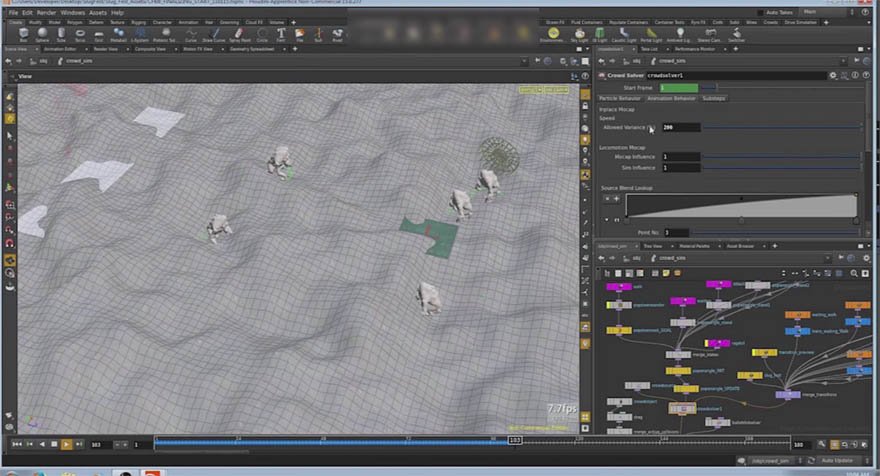
Task: Toggle the viewport lock icon
Action: click(585, 106)
